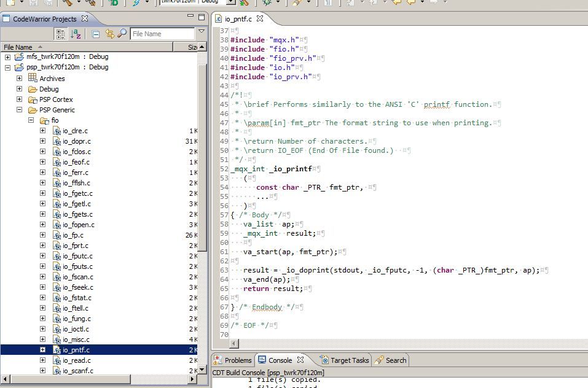
Task: Select io_fp.c file
Action: pyautogui.click(x=73, y=235)
